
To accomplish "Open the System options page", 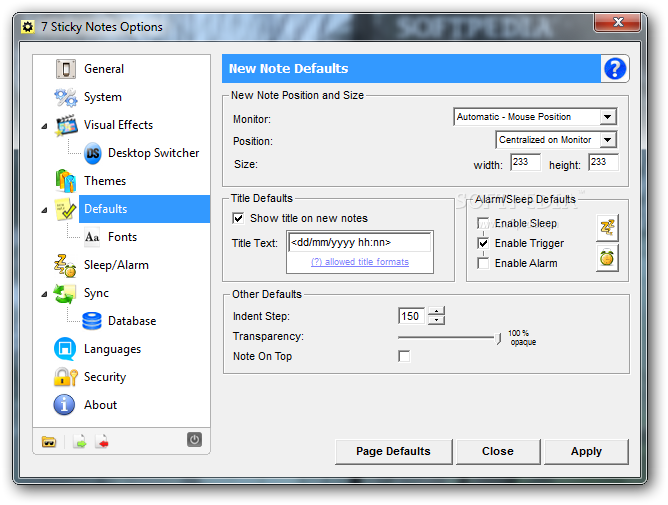I will pyautogui.click(x=103, y=97).
